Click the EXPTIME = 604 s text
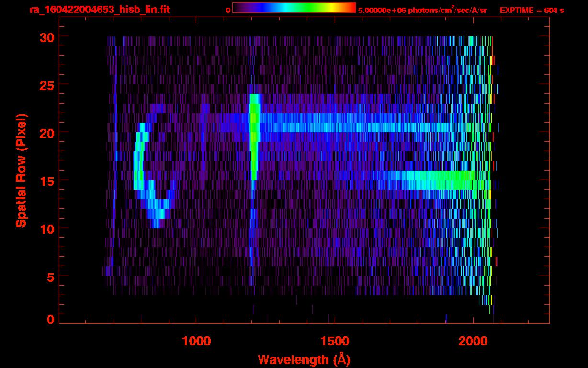 [x=531, y=10]
